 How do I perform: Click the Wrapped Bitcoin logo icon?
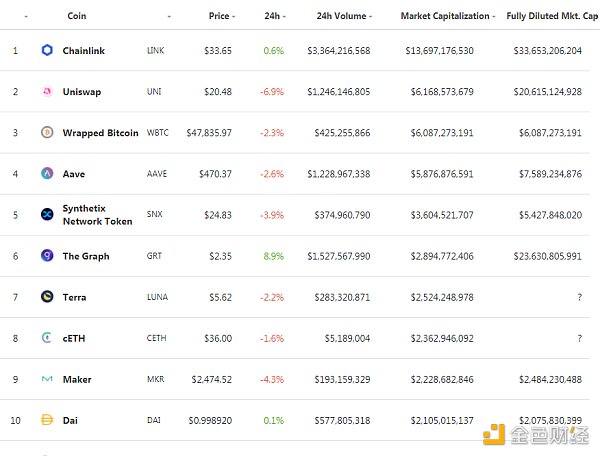tap(47, 132)
